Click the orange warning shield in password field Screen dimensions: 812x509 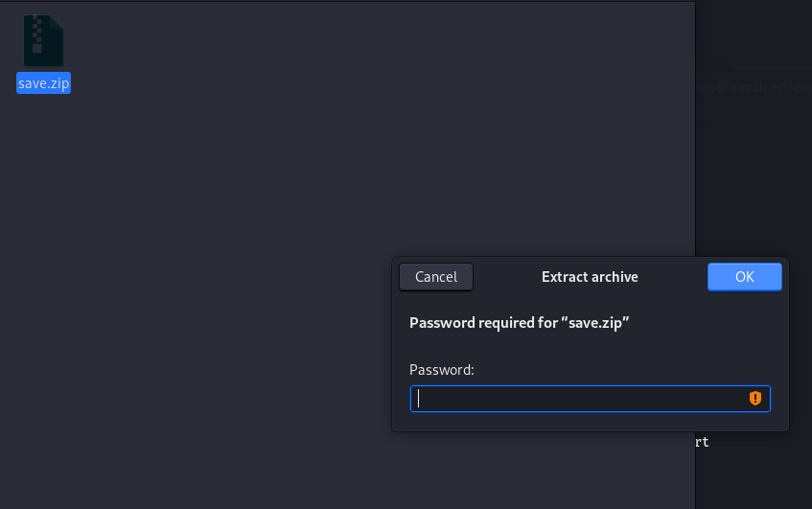point(755,398)
